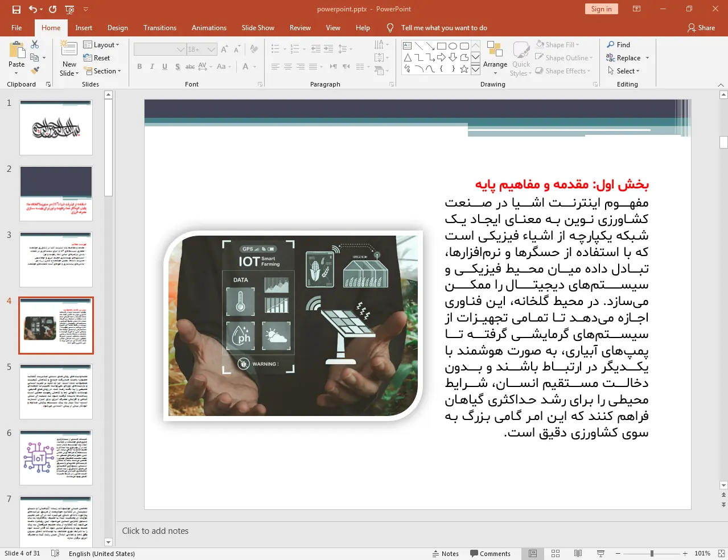728x560 pixels.
Task: Click the Save icon in quick access toolbar
Action: pyautogui.click(x=16, y=9)
